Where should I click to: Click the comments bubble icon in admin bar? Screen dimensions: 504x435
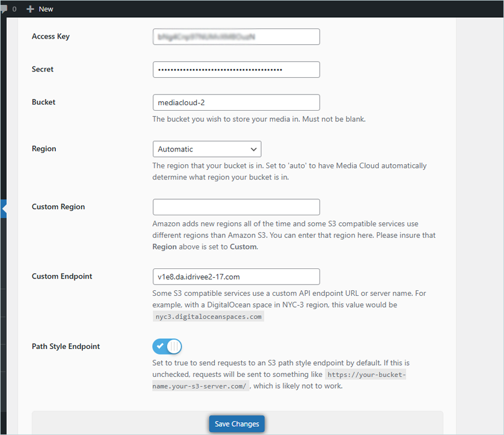click(3, 9)
